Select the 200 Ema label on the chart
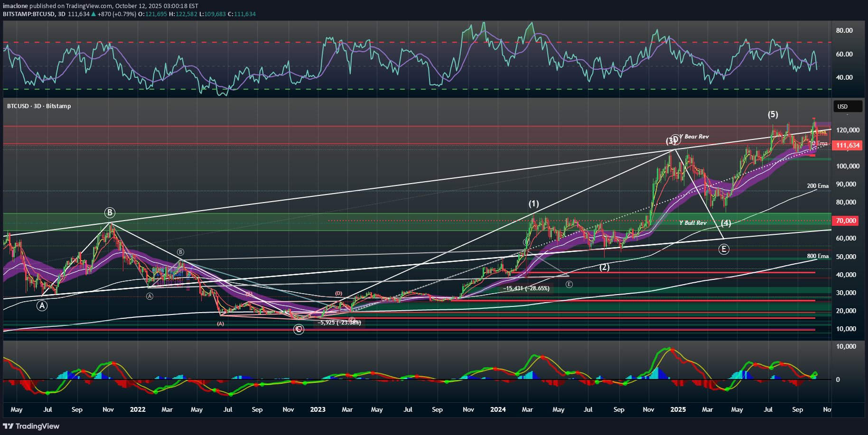This screenshot has height=435, width=868. [818, 186]
